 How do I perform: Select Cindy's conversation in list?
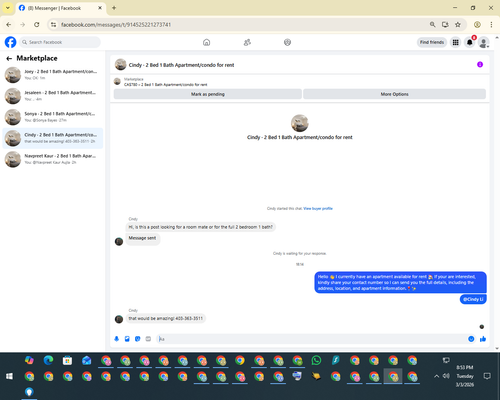coord(53,138)
